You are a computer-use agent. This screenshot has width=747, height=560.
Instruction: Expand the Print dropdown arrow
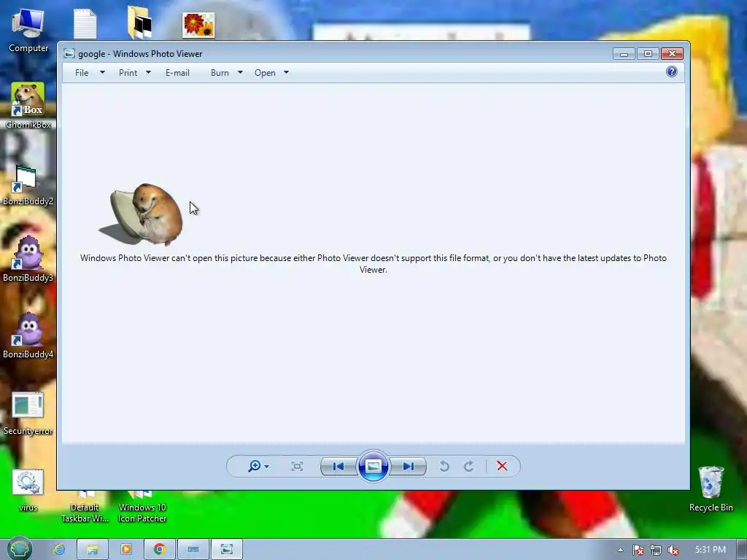coord(148,72)
